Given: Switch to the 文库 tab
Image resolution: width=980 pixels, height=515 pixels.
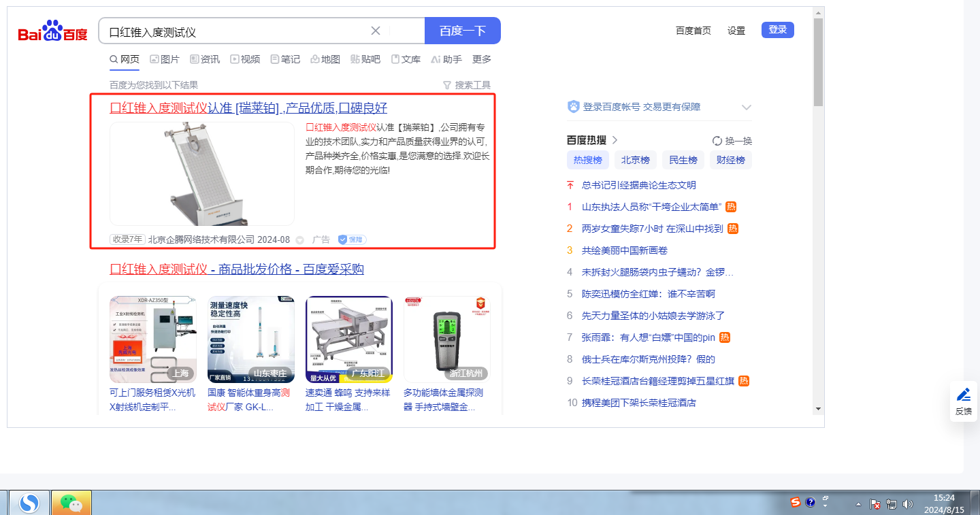Looking at the screenshot, I should pyautogui.click(x=406, y=59).
